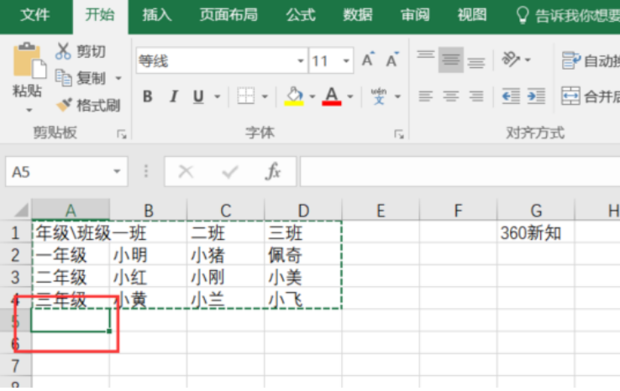Viewport: 620px width, 391px height.
Task: Apply cell borders icon
Action: click(246, 96)
